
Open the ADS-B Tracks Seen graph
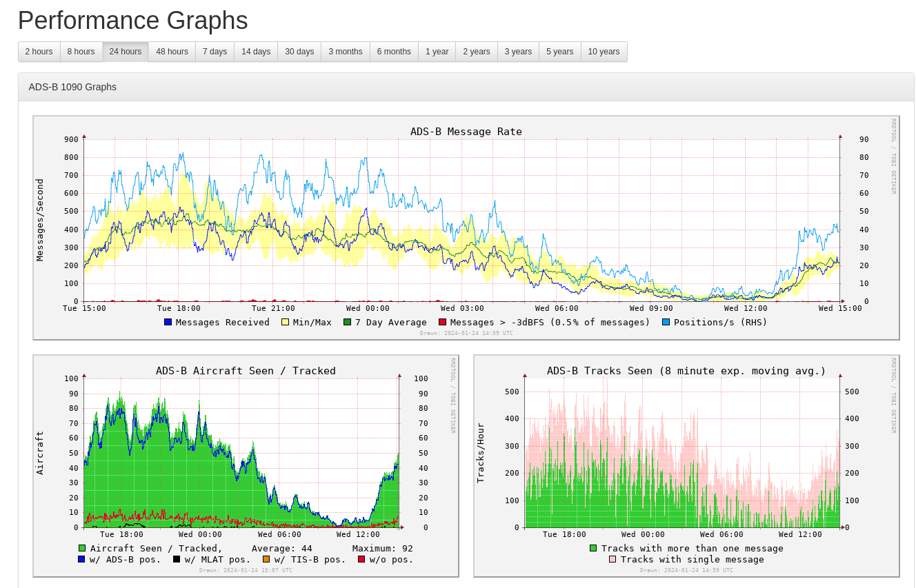click(686, 466)
